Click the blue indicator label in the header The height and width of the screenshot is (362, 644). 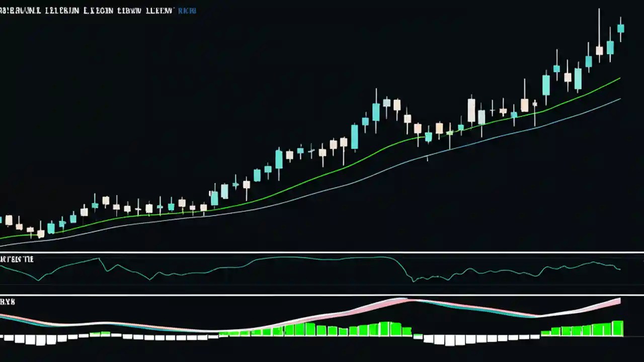click(x=186, y=10)
